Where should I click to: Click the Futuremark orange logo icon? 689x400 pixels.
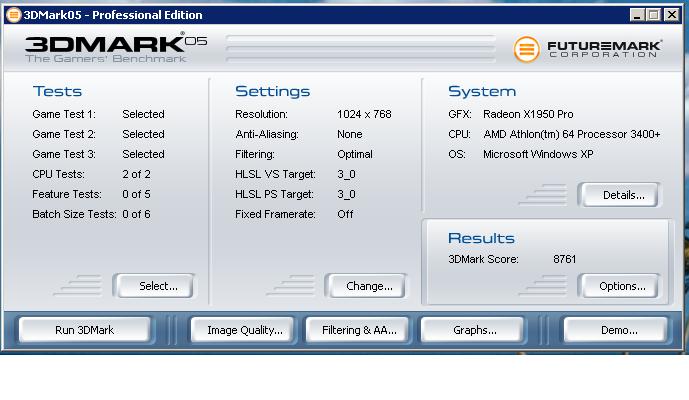(526, 49)
